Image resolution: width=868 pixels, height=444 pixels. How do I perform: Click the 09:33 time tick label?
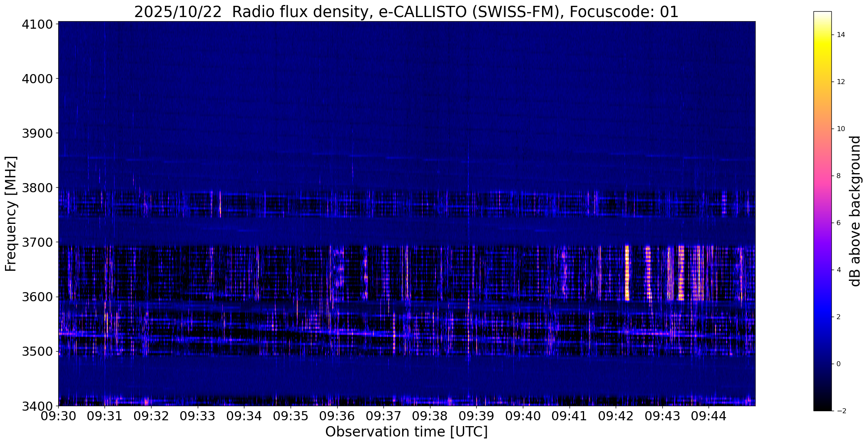coord(198,416)
